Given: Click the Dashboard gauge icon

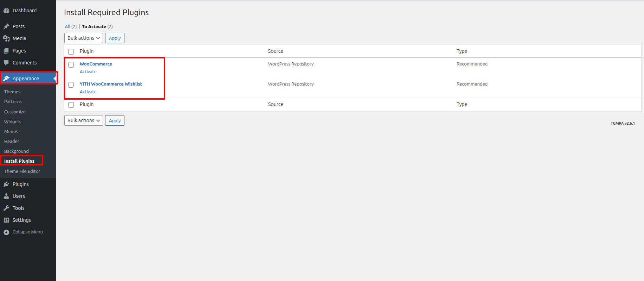Looking at the screenshot, I should (x=6, y=11).
